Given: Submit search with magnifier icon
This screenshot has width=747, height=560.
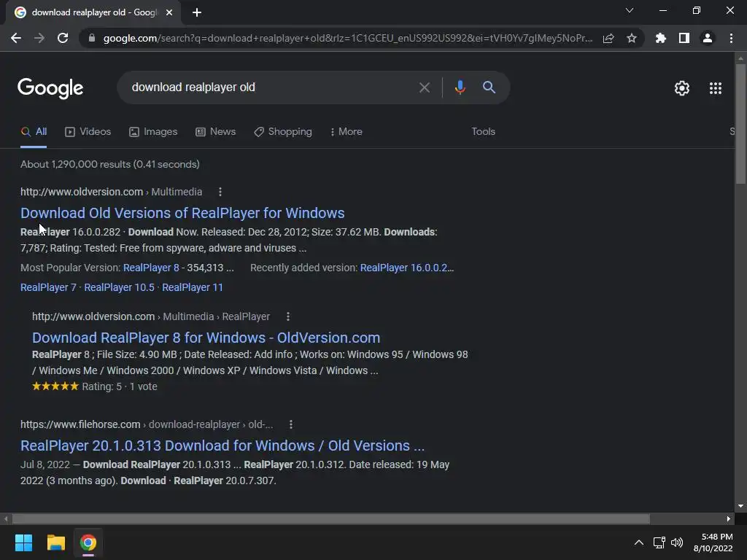Looking at the screenshot, I should coord(489,87).
